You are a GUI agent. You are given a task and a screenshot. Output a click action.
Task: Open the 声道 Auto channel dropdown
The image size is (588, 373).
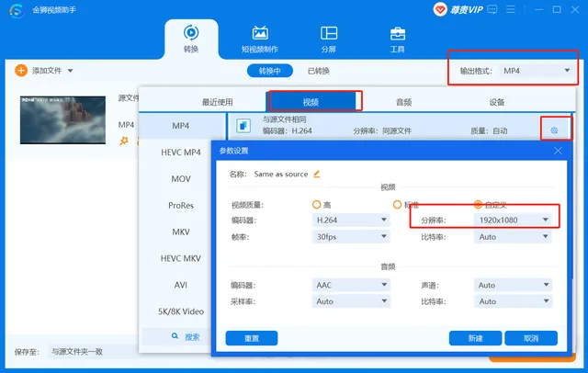coord(513,285)
